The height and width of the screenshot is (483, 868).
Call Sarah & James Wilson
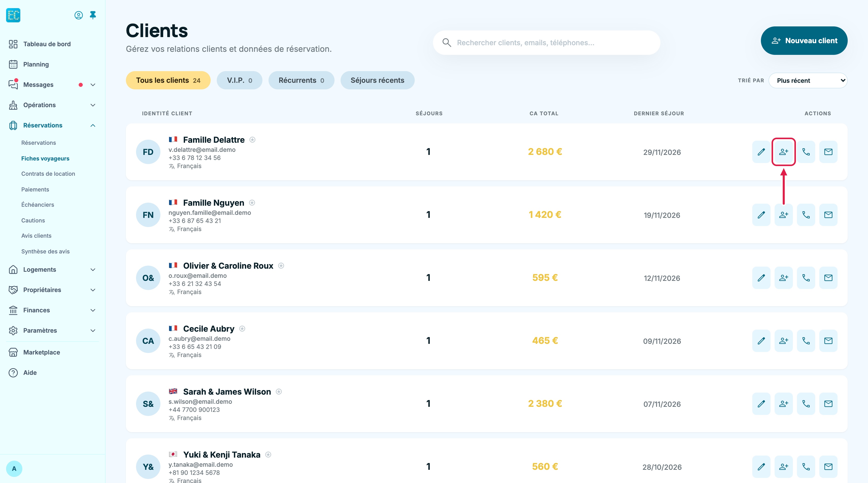point(806,404)
